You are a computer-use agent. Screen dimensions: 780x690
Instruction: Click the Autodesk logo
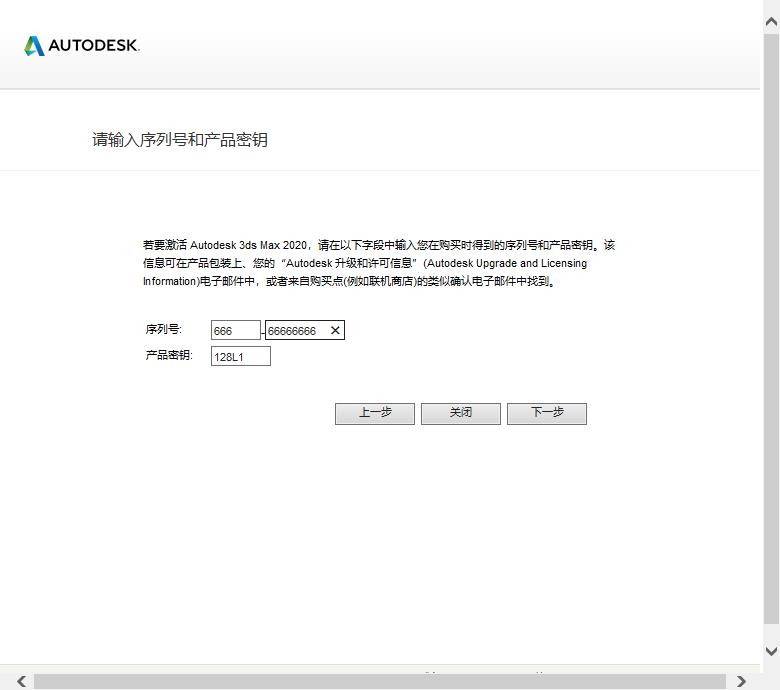[82, 46]
